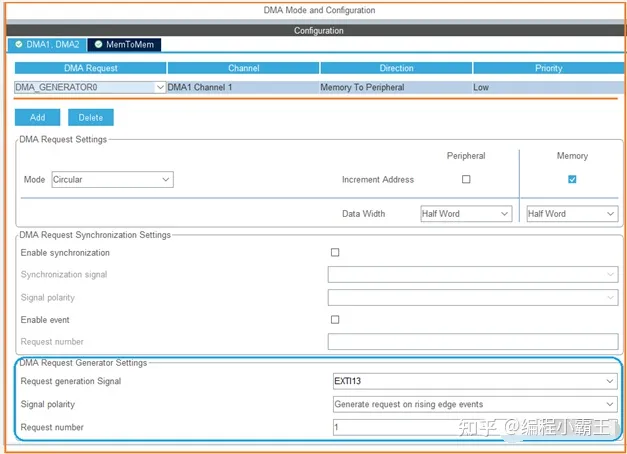Click the Add button
This screenshot has width=627, height=454.
(37, 118)
